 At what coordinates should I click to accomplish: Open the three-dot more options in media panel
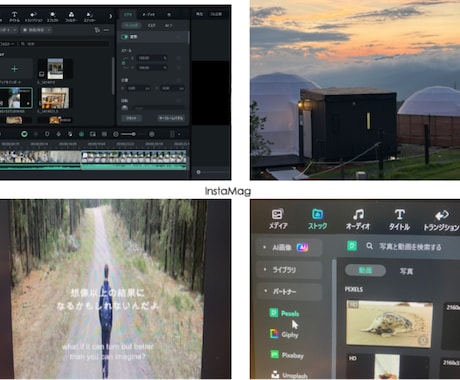[x=106, y=30]
